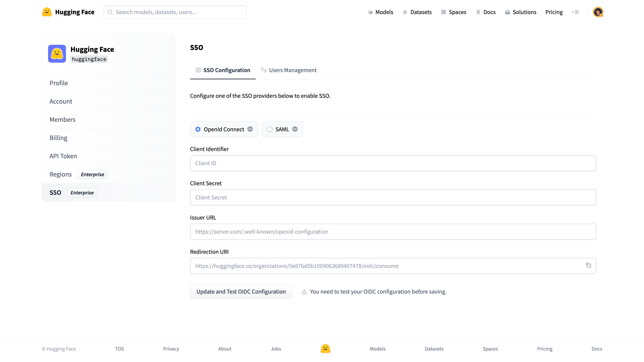The image size is (644, 362).
Task: Click the Issuer URL text field
Action: click(393, 231)
